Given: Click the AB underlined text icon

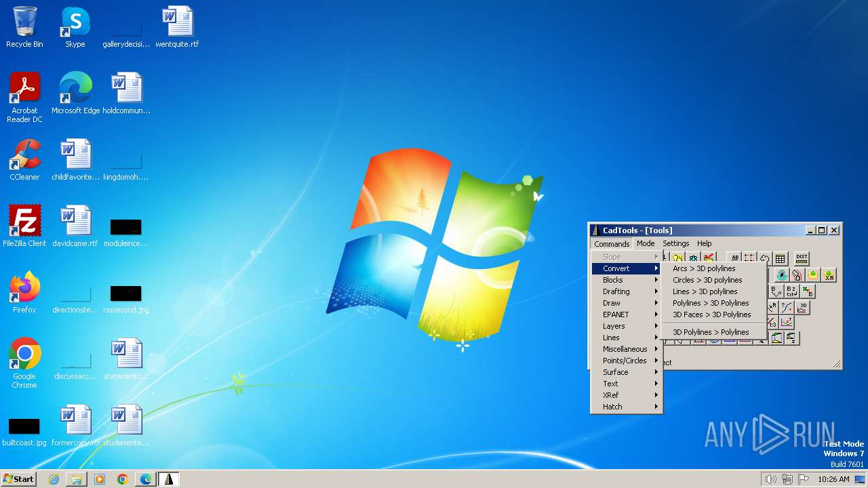Looking at the screenshot, I should (734, 258).
